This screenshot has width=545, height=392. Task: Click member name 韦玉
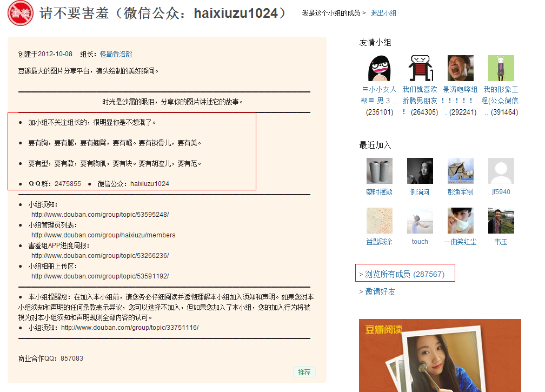click(x=501, y=242)
